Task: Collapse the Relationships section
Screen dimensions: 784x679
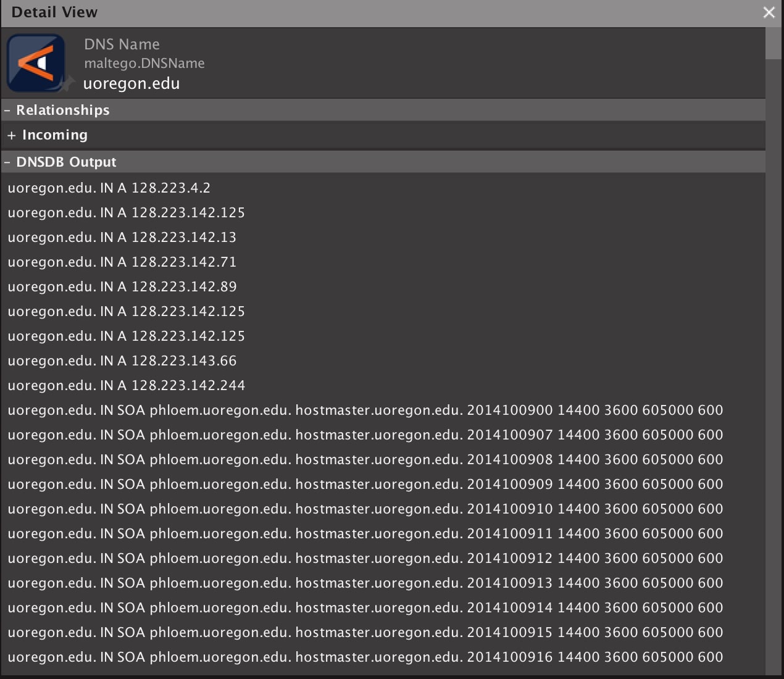Action: (7, 110)
